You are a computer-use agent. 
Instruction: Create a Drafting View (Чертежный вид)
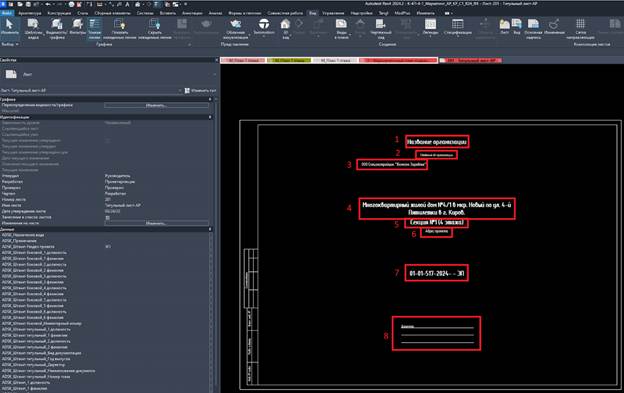click(381, 29)
